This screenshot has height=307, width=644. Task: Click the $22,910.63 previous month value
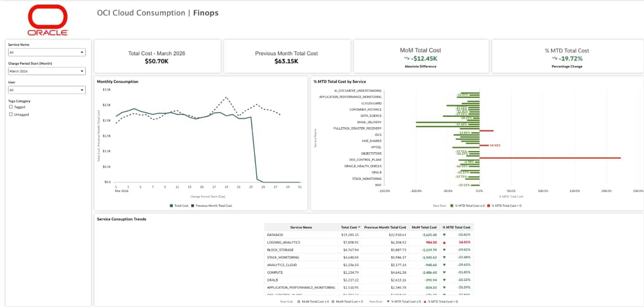[x=397, y=234]
